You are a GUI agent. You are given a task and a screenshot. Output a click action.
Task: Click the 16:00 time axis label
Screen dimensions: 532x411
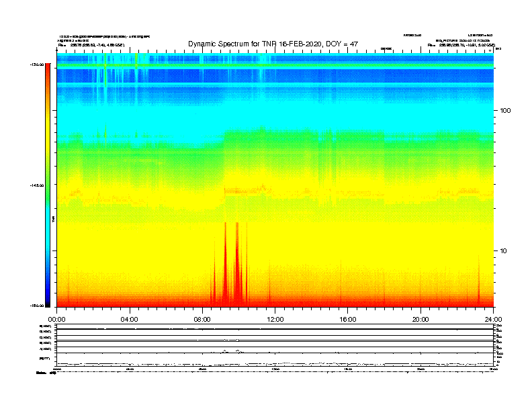click(348, 320)
